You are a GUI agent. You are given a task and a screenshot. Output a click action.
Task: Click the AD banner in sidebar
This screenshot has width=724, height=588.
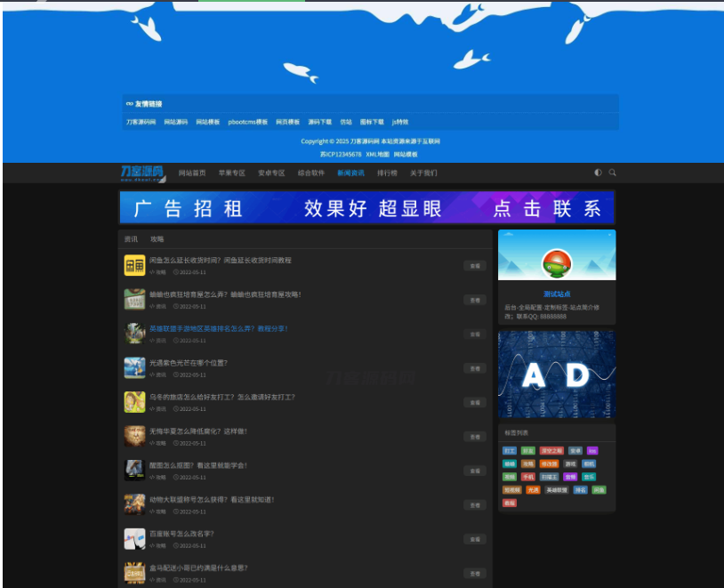tap(557, 374)
